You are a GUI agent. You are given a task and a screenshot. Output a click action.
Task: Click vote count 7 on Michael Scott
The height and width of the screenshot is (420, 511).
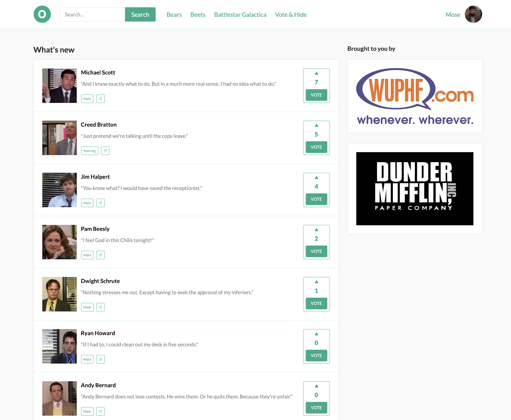point(317,82)
